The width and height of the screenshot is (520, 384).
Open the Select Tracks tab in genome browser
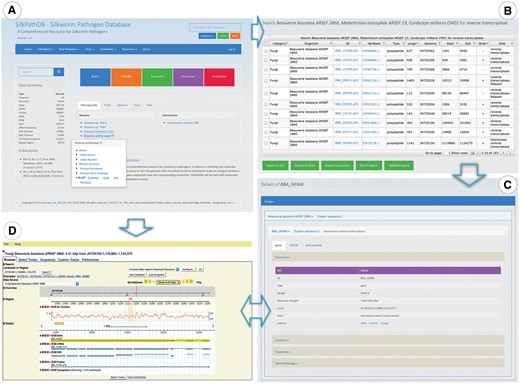tap(28, 260)
